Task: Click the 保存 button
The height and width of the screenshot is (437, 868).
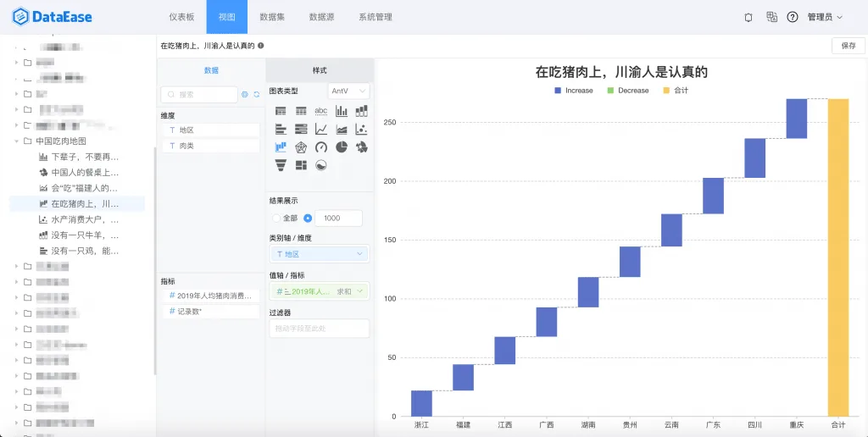Action: pos(849,46)
